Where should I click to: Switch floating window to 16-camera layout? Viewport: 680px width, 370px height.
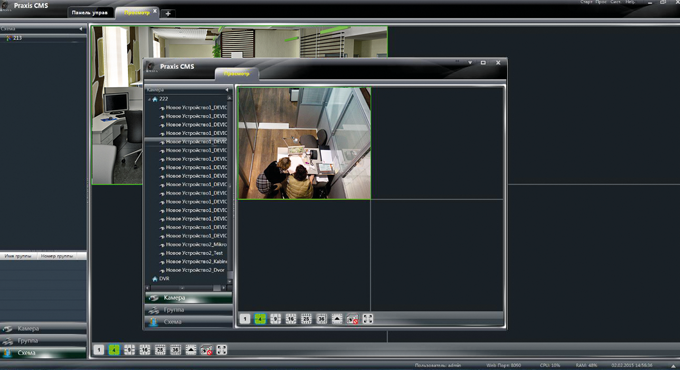pos(291,319)
